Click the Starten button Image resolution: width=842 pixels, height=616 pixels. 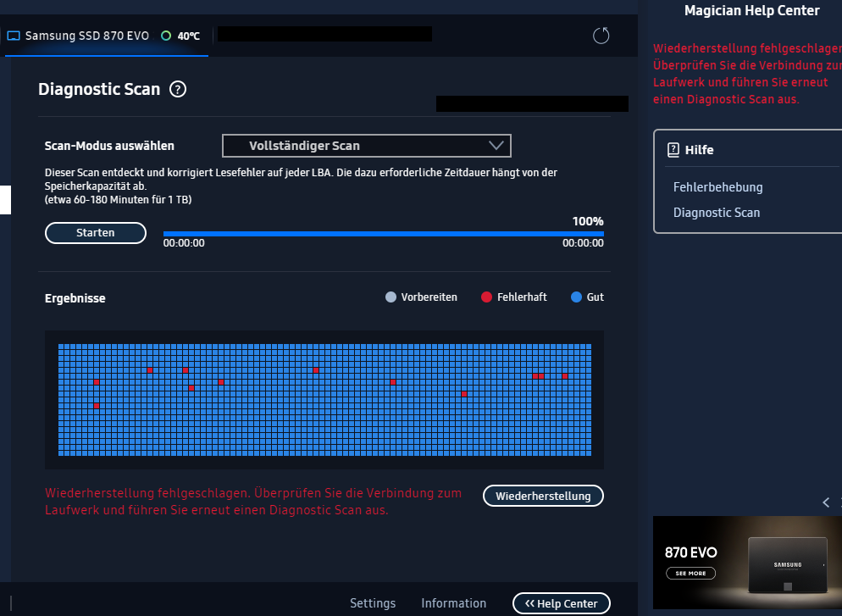click(96, 232)
